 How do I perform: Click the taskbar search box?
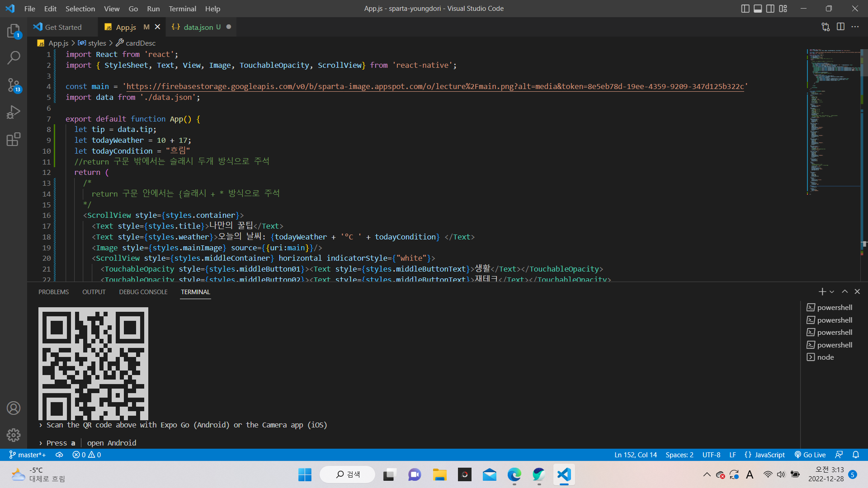pos(347,474)
